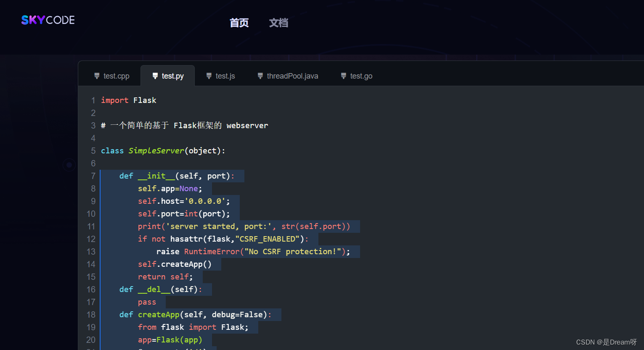Click line number 13 in the gutter

pyautogui.click(x=91, y=252)
